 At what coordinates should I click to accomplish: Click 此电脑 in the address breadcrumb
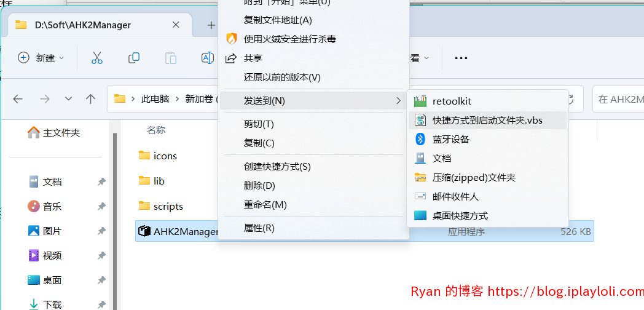[x=155, y=99]
